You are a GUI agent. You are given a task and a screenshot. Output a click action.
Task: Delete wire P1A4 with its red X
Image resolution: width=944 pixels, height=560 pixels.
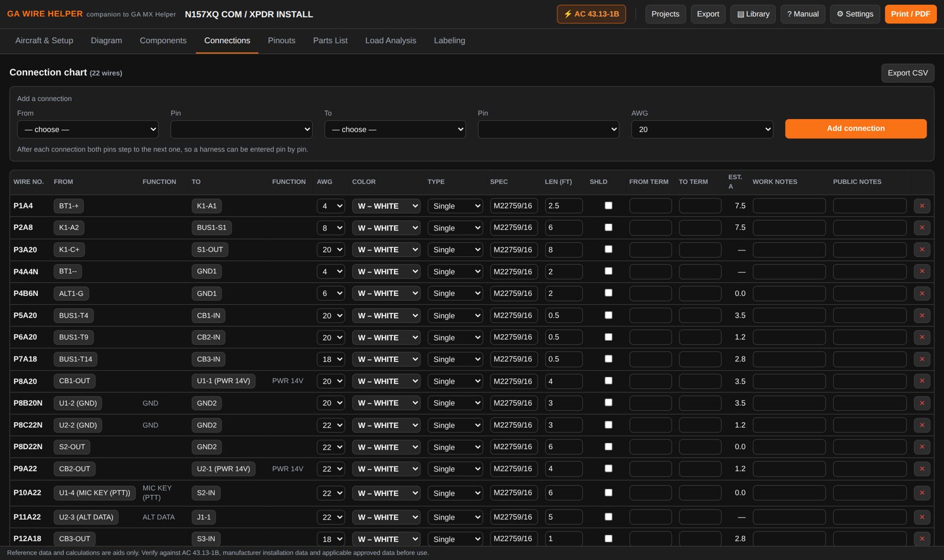(x=922, y=206)
